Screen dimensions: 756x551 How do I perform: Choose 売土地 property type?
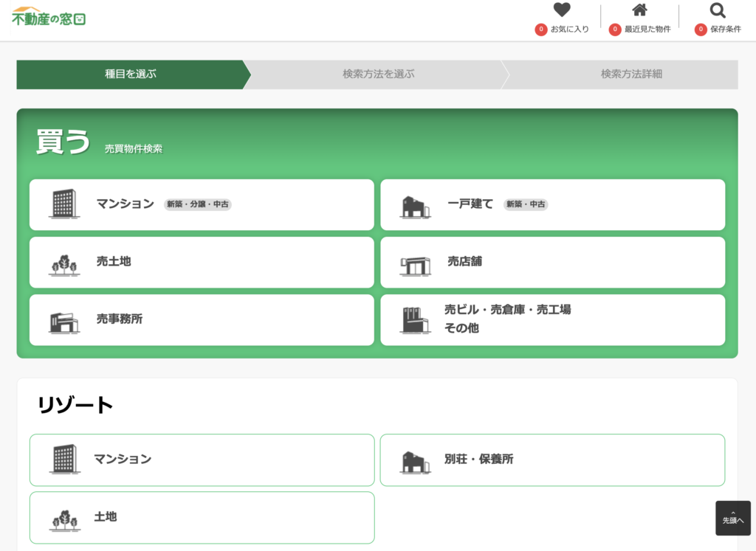point(202,262)
